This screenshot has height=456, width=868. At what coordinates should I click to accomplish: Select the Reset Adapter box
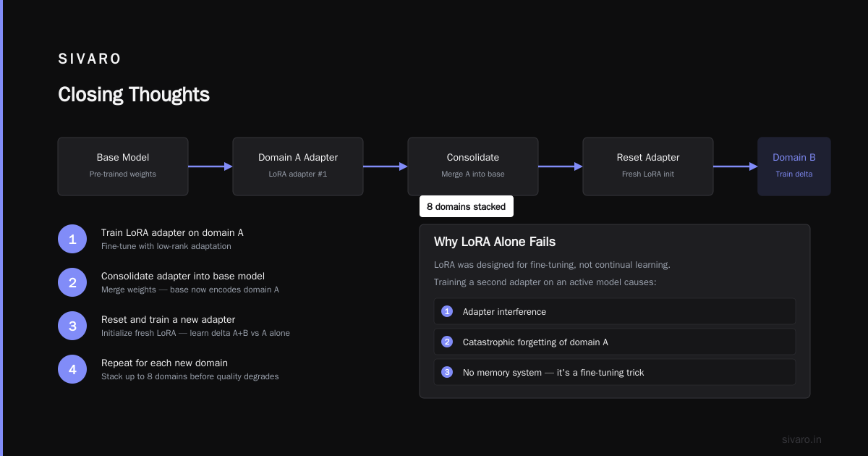click(648, 166)
